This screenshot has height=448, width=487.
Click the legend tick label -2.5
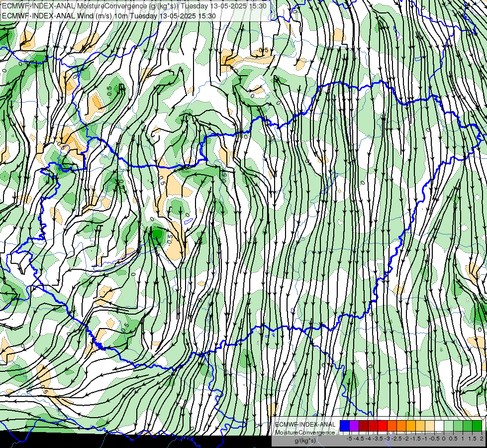(396, 439)
